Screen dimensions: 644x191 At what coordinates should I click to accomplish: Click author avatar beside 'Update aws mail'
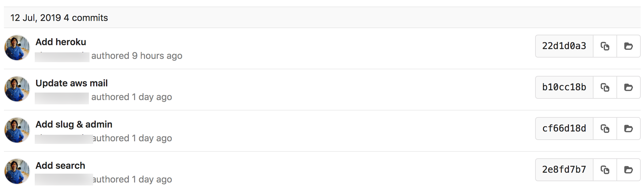(17, 89)
